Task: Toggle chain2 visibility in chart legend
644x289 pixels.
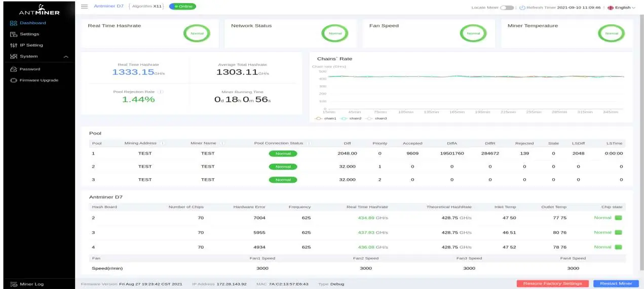Action: click(351, 118)
